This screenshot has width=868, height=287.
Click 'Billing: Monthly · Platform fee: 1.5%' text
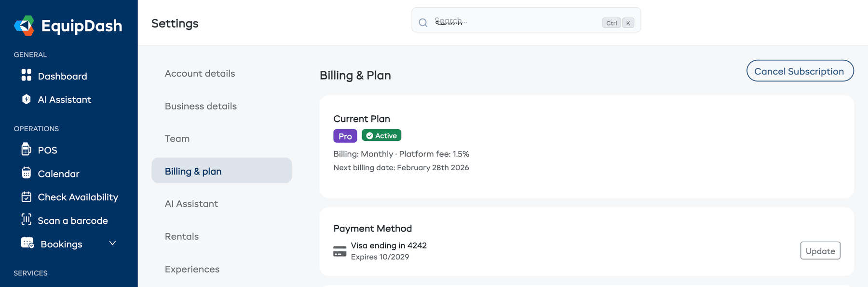click(x=401, y=154)
